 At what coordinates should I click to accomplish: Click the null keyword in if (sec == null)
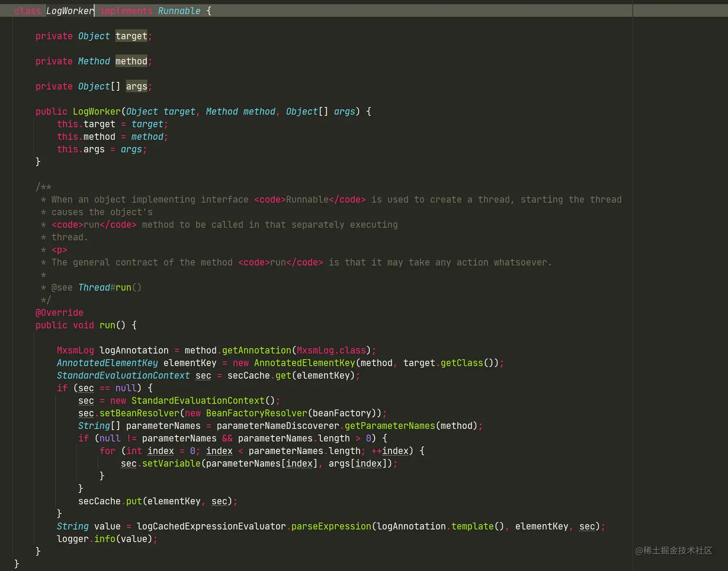pyautogui.click(x=126, y=388)
